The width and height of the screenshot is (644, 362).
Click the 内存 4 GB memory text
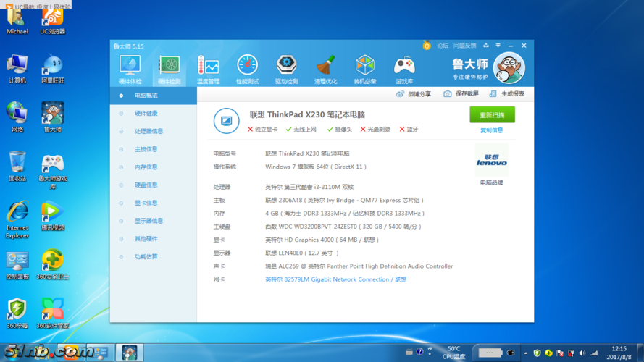coord(345,214)
